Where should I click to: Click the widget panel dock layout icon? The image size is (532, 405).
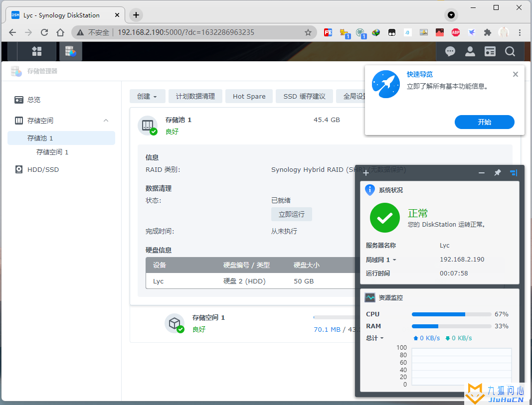514,173
